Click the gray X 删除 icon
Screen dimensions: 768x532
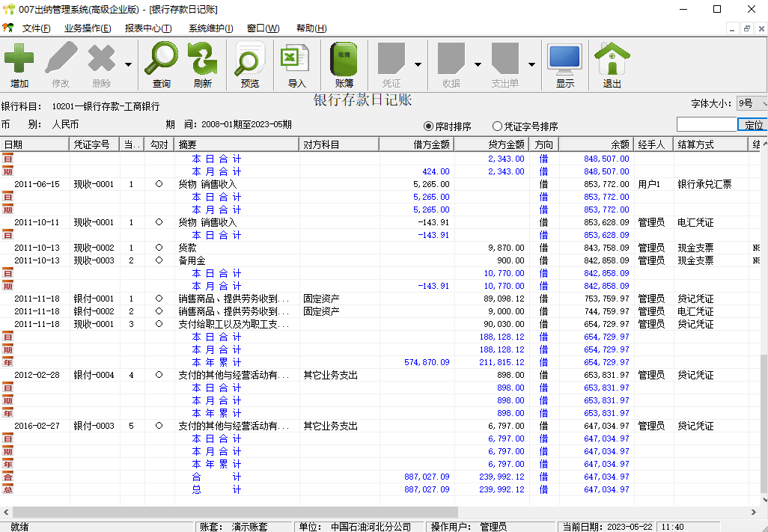click(x=101, y=58)
